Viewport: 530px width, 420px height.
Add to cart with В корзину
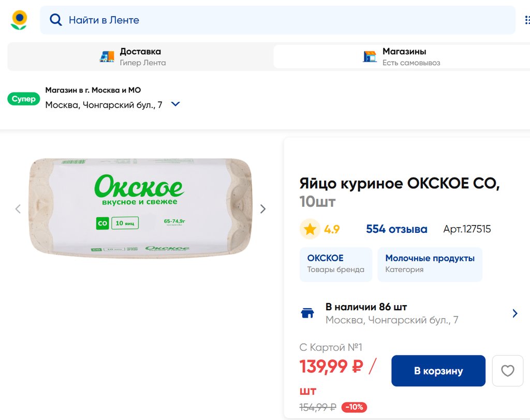[x=438, y=371]
